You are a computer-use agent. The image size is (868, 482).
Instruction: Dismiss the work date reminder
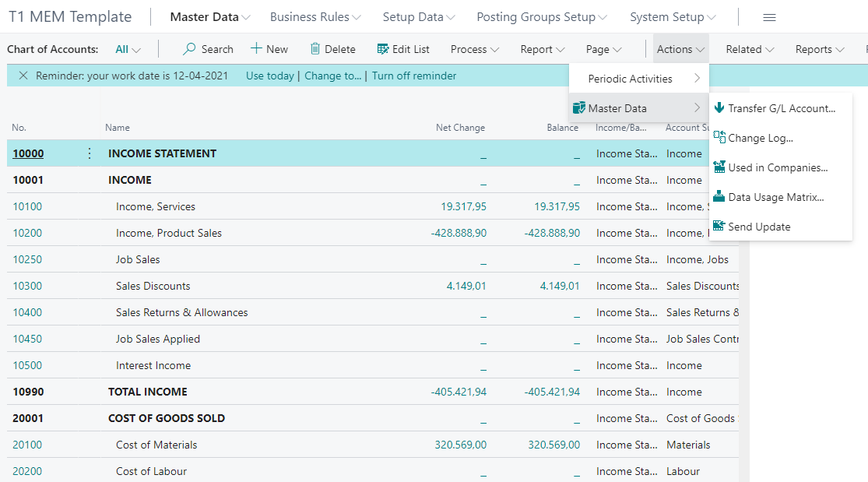[x=23, y=76]
